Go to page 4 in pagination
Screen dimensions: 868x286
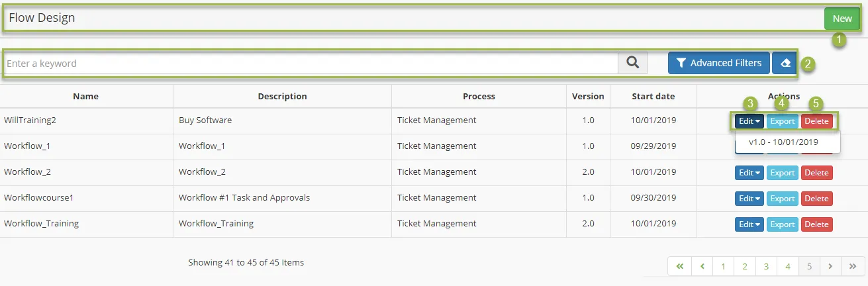pyautogui.click(x=787, y=266)
